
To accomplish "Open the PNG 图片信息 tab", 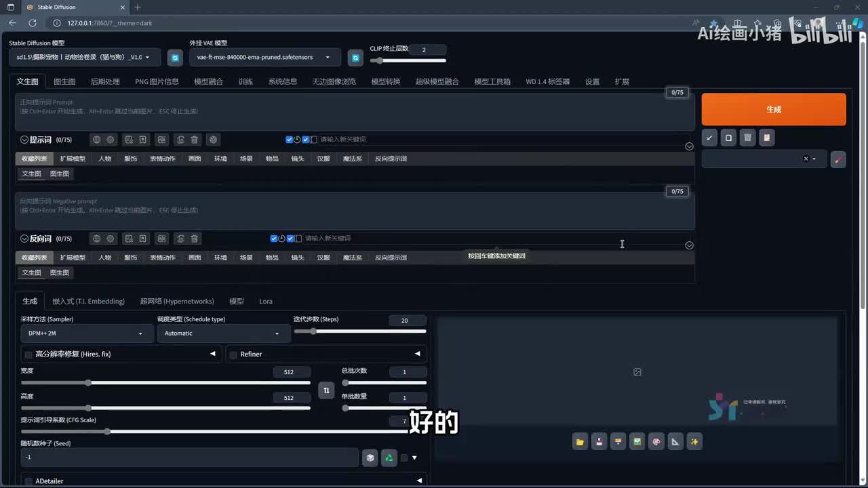I will coord(157,81).
